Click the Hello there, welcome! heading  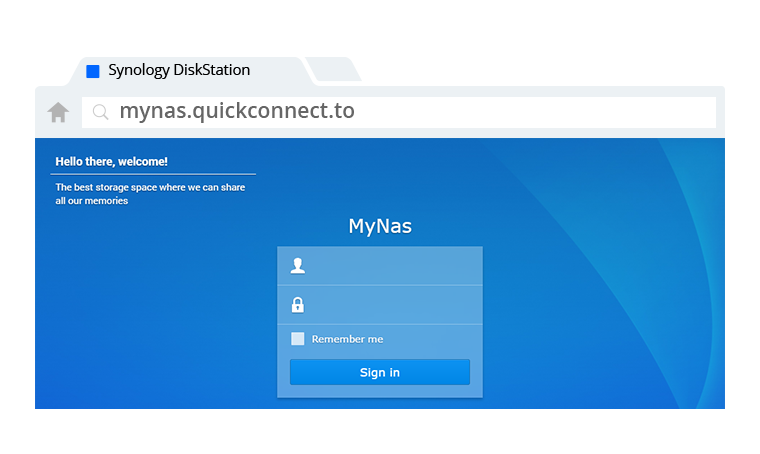[111, 161]
